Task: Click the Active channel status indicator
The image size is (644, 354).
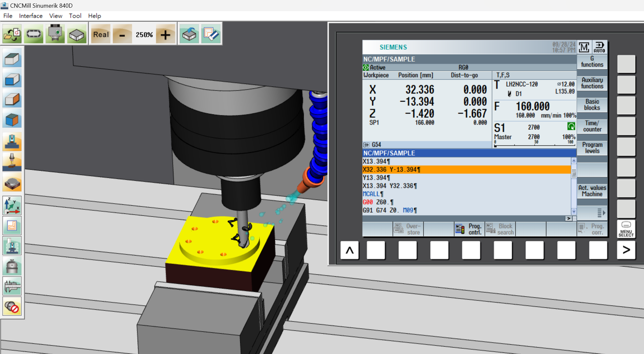Action: (374, 68)
